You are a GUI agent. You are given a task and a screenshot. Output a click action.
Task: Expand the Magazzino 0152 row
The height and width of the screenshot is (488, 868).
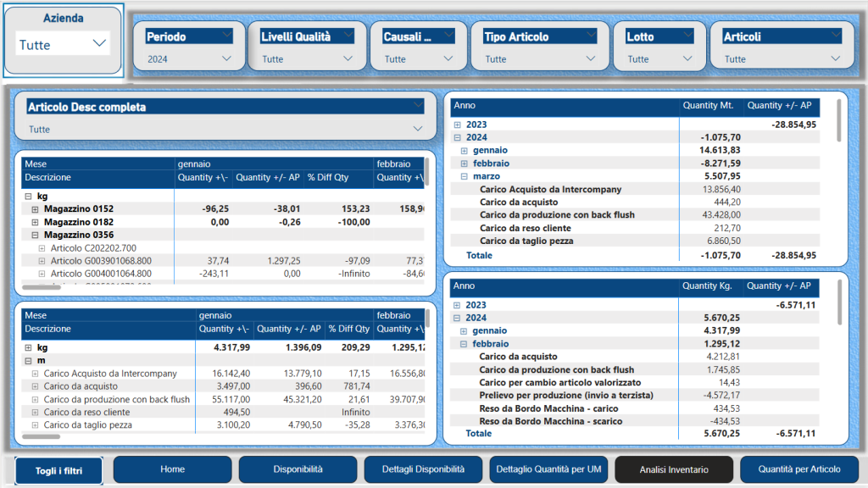[x=35, y=209]
